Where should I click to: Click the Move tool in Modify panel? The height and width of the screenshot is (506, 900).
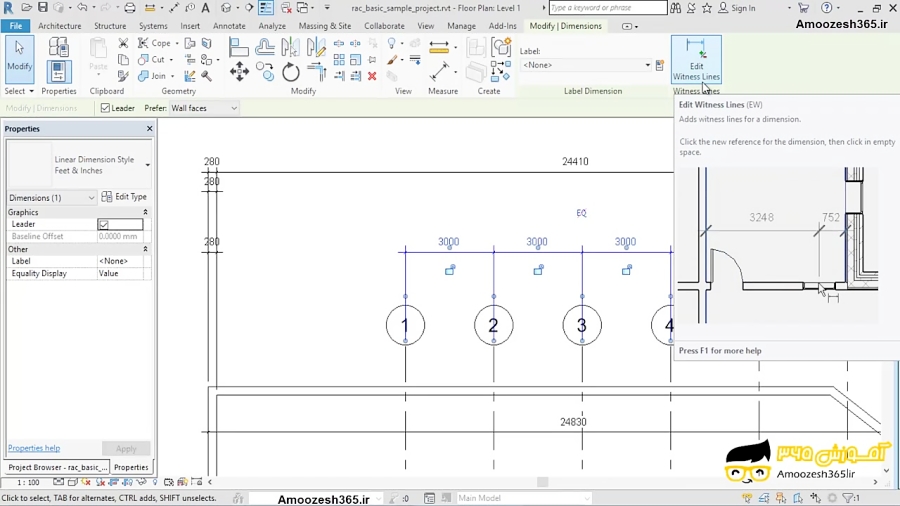[x=239, y=71]
